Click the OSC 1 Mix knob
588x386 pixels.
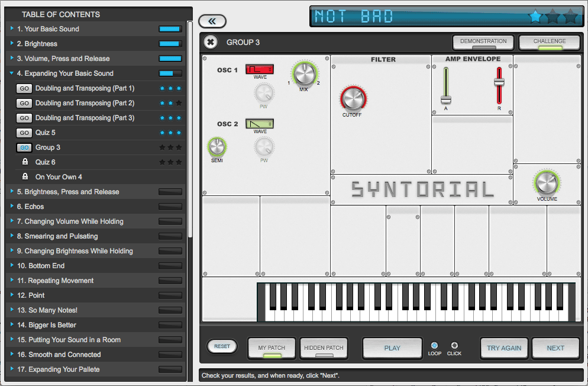tap(304, 74)
